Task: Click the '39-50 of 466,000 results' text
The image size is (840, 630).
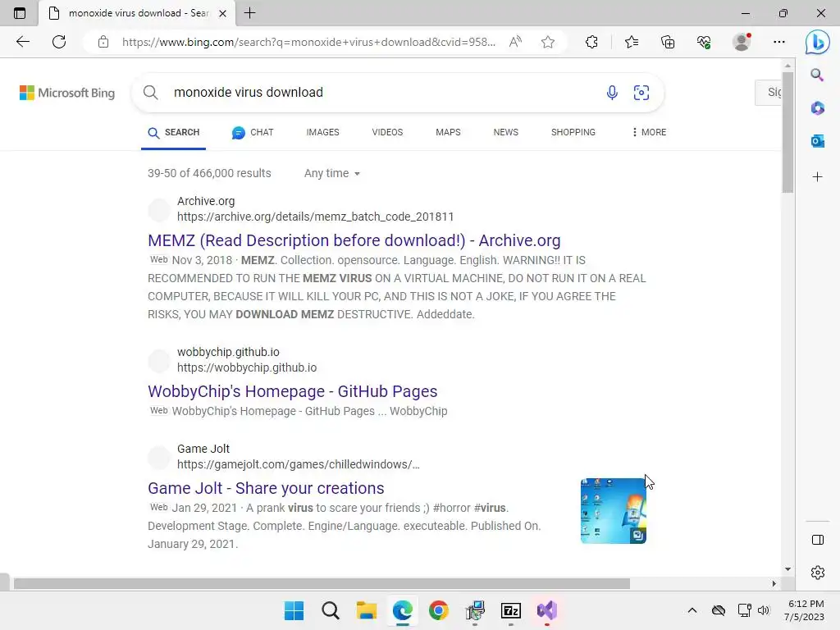Action: (x=209, y=173)
